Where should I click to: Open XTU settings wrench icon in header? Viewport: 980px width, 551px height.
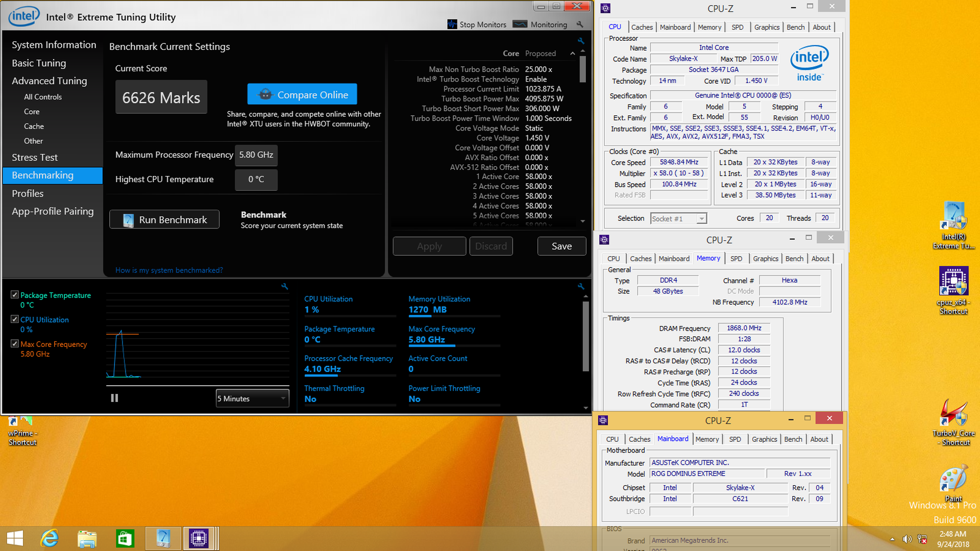coord(580,24)
